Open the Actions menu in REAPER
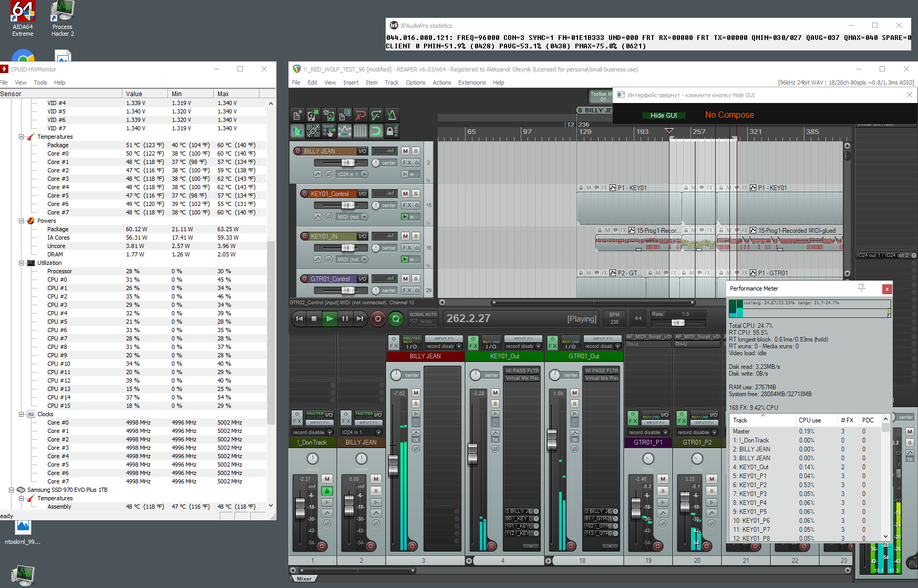The image size is (918, 588). [x=441, y=82]
